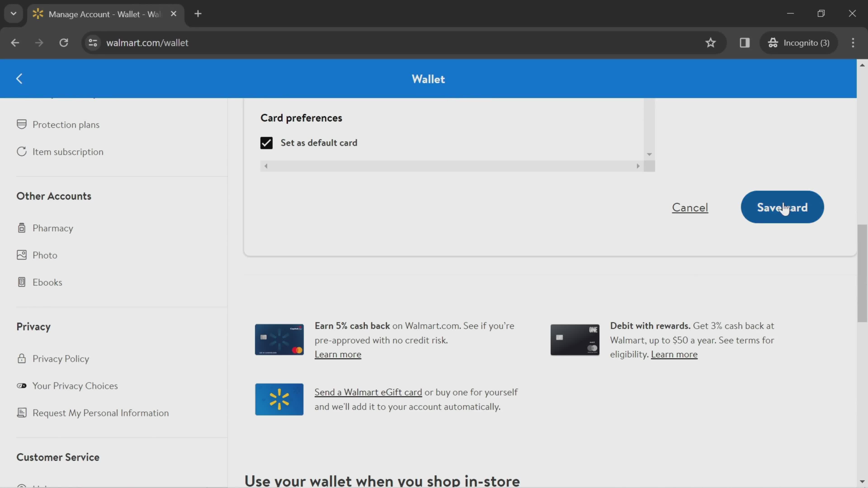Navigate to Customer Service section
The image size is (868, 488).
58,457
